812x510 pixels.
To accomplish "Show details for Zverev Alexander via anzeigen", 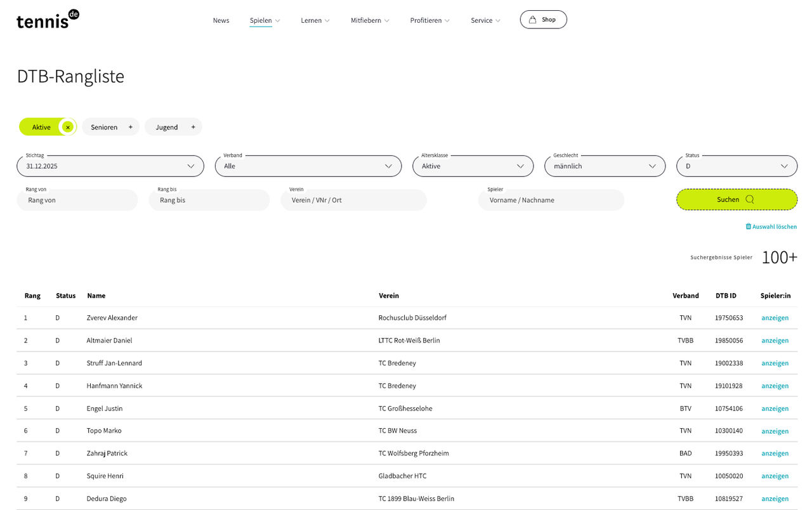I will 775,318.
